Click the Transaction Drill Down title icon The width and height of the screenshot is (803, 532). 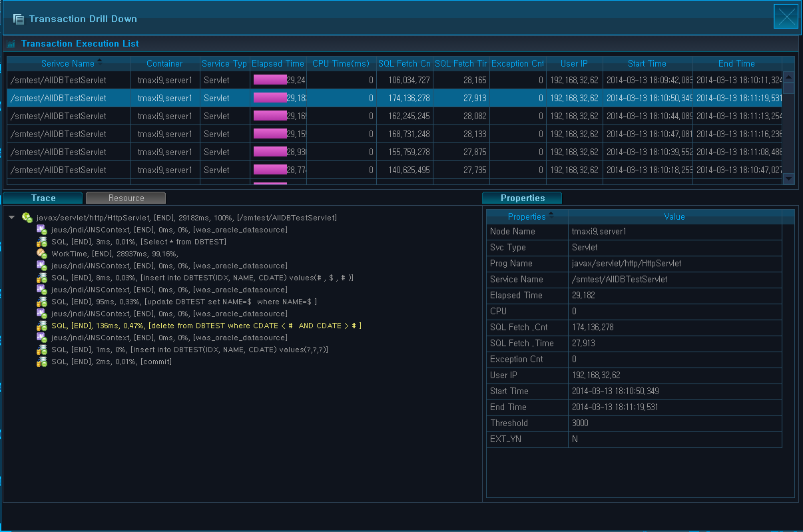[19, 19]
